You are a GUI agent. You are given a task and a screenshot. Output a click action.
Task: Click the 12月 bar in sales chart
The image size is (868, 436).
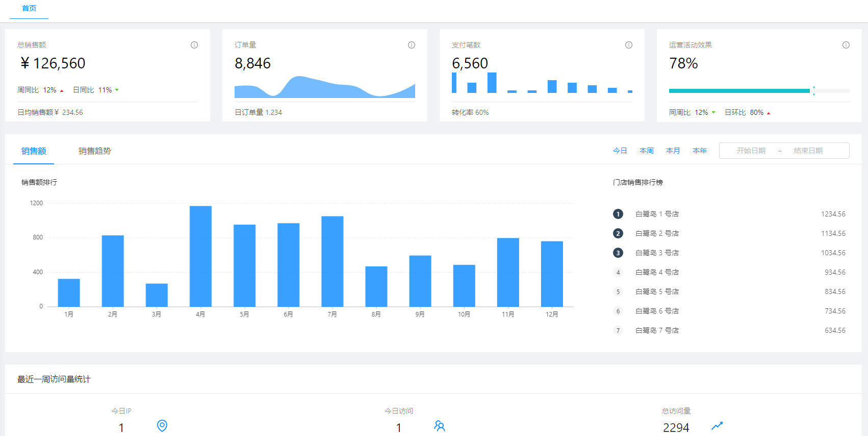(552, 274)
